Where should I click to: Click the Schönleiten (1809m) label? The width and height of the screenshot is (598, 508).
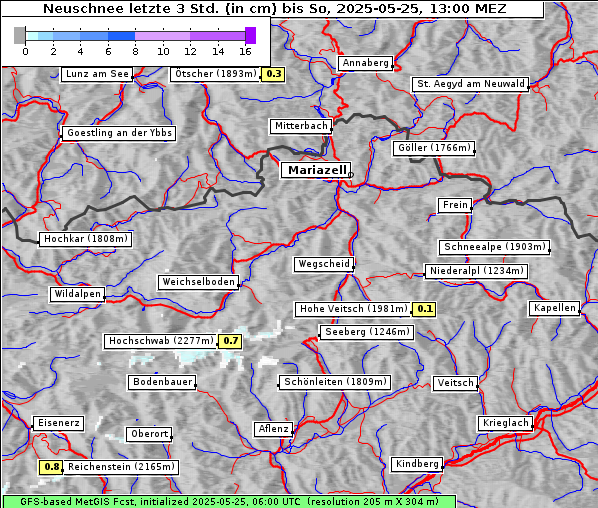[335, 382]
